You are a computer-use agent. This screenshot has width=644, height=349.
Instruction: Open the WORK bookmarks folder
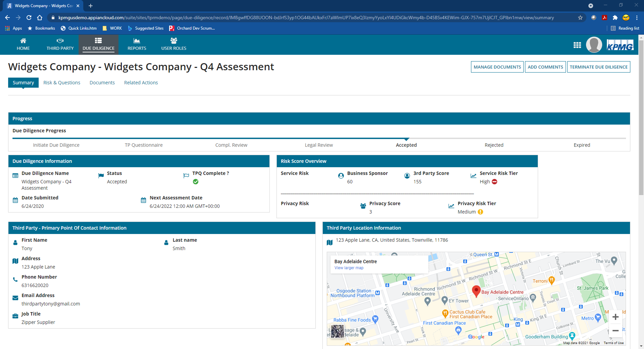(x=112, y=28)
